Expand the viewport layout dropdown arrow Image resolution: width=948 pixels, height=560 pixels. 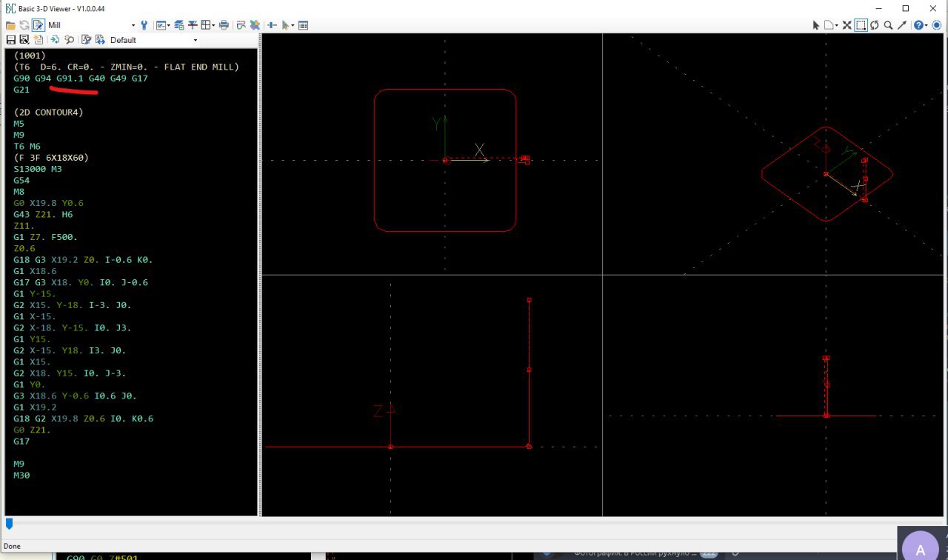[214, 25]
